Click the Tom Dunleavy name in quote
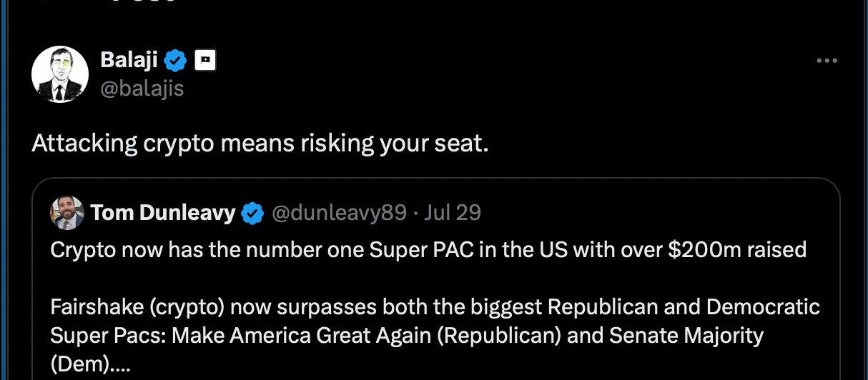Screen dimensions: 868x380 pos(163,213)
